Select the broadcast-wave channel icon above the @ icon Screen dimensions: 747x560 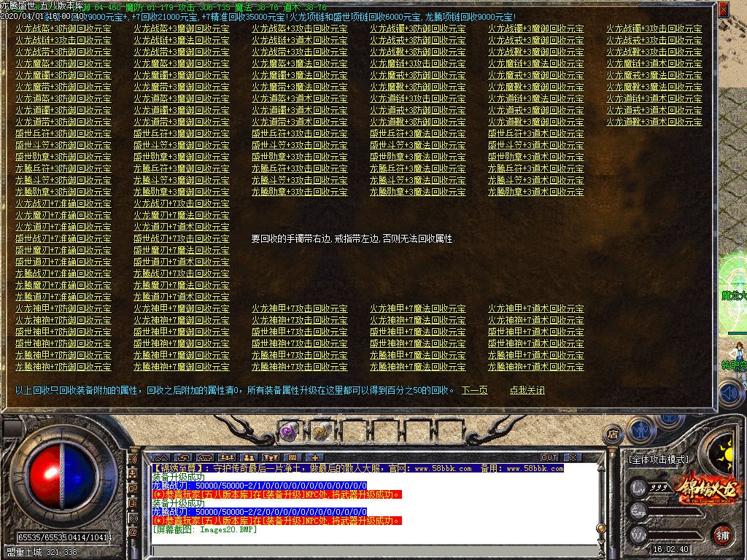[x=133, y=518]
